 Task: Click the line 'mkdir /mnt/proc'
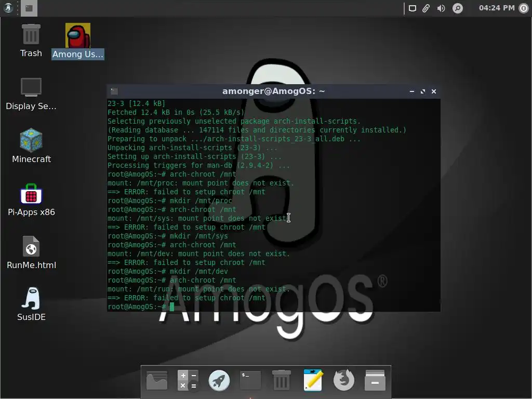[x=201, y=201]
